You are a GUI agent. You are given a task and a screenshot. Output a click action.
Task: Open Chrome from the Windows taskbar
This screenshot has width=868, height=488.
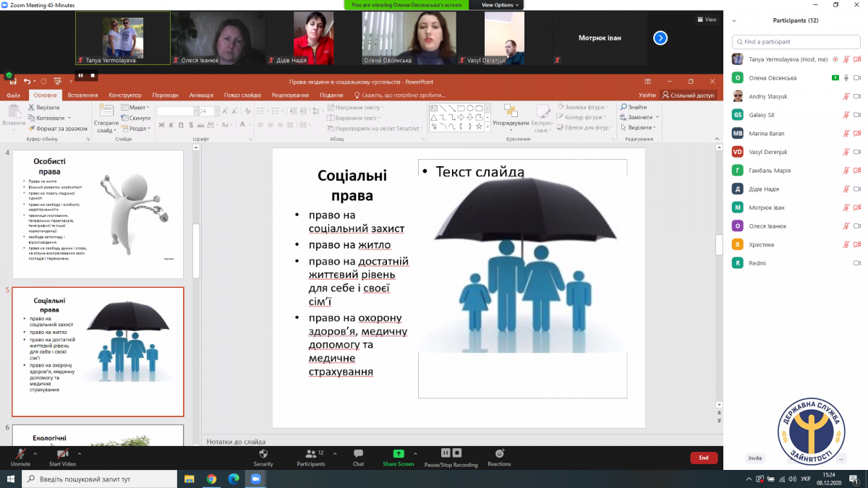[211, 479]
